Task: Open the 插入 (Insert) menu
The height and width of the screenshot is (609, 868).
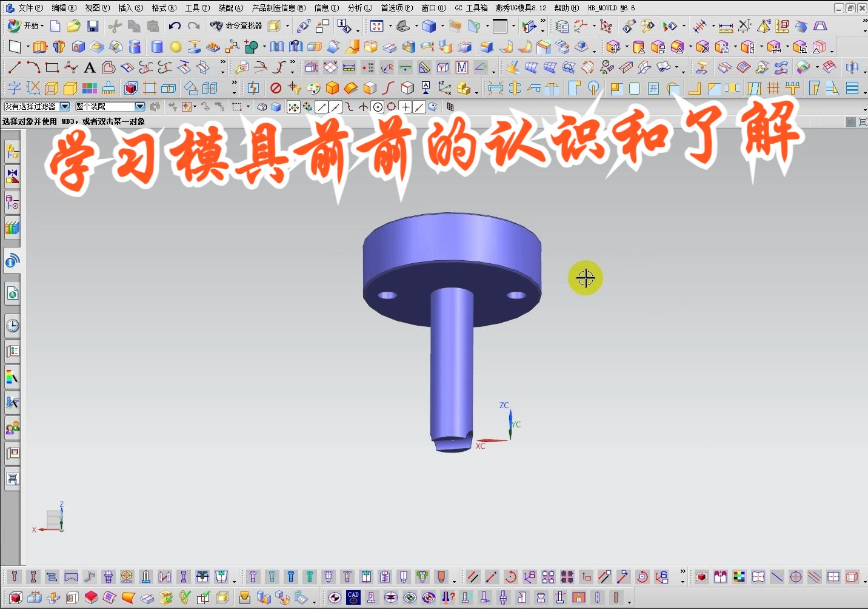Action: click(130, 8)
